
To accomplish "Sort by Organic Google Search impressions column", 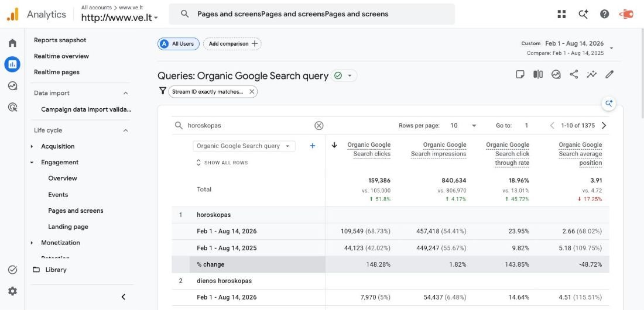I will pyautogui.click(x=439, y=149).
